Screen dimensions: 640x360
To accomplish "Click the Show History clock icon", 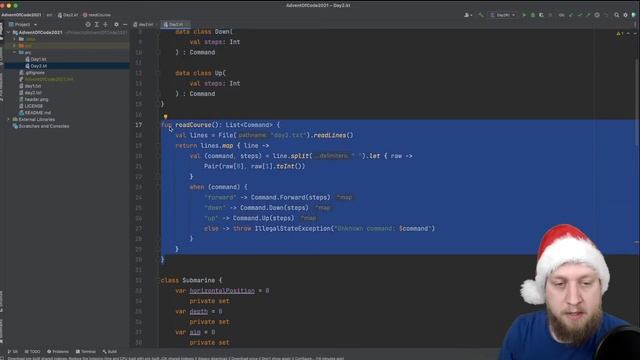I will (597, 15).
